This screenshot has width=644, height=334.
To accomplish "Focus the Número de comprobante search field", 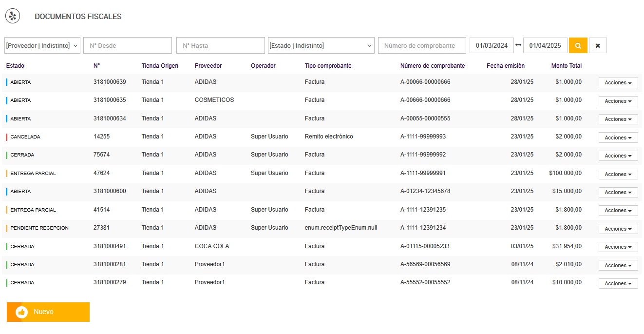I will (422, 45).
